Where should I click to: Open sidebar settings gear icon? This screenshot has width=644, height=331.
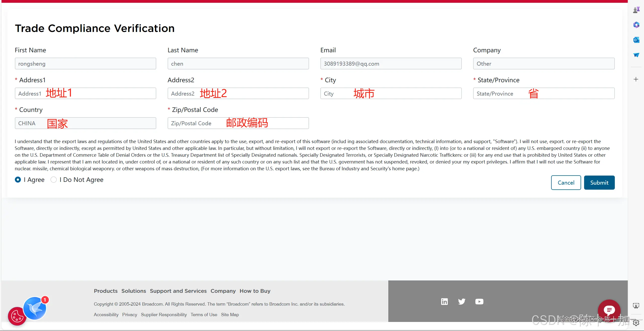(x=636, y=323)
